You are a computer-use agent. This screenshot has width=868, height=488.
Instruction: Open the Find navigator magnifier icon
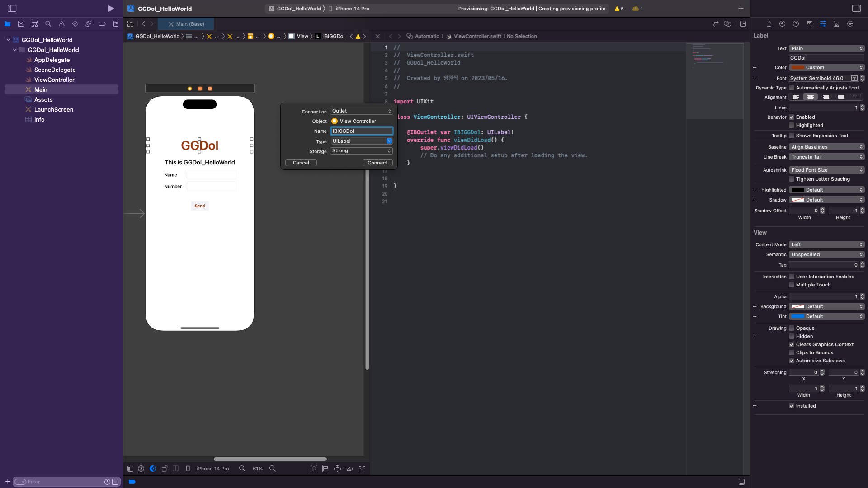tap(48, 24)
